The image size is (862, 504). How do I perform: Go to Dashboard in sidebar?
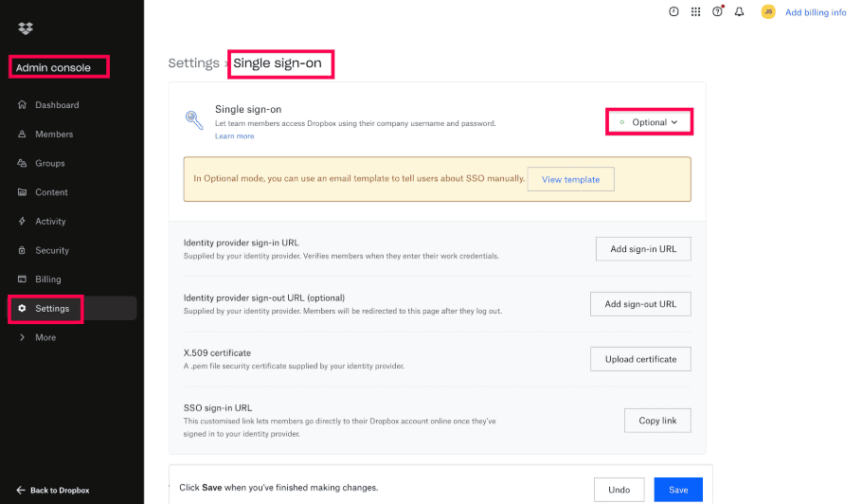tap(57, 104)
